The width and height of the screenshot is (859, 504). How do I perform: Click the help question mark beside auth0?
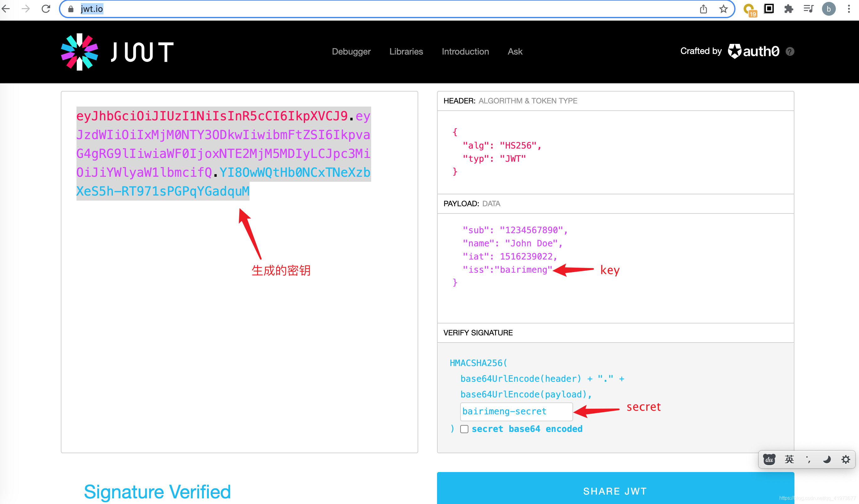point(790,51)
